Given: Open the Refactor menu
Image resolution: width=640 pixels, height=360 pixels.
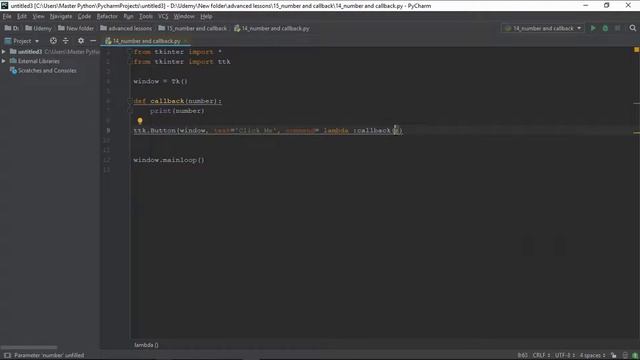Looking at the screenshot, I should click(x=107, y=16).
